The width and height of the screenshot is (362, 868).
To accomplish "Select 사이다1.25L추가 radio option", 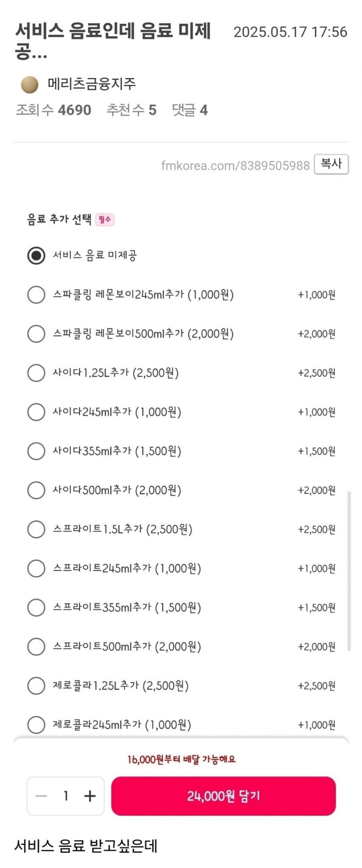I will pyautogui.click(x=36, y=373).
